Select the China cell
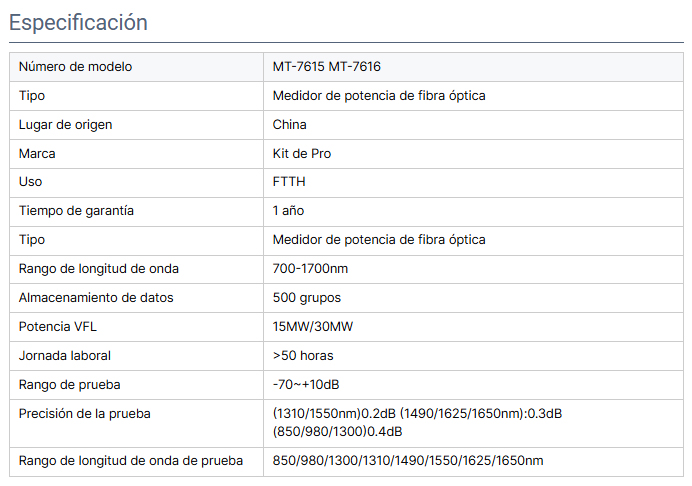The height and width of the screenshot is (486, 692). (x=473, y=125)
